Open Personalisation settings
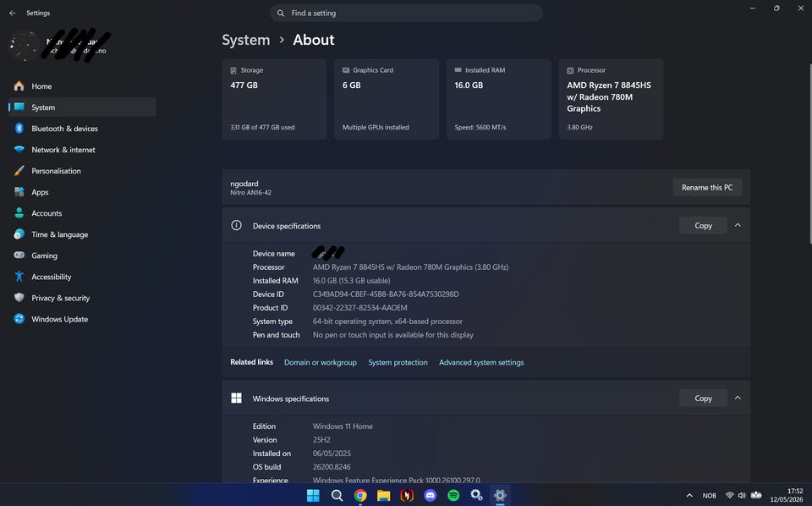Screen dimensions: 812x506 click(82, 171)
